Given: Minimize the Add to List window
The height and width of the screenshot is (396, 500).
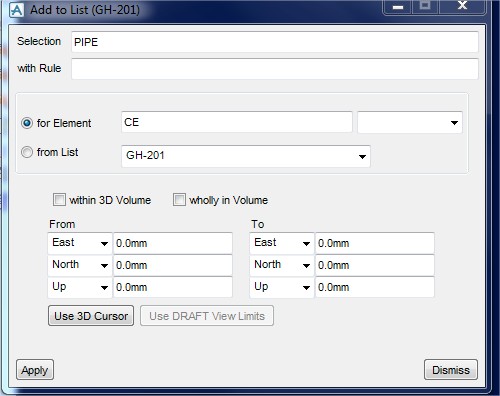Looking at the screenshot, I should pyautogui.click(x=398, y=6).
